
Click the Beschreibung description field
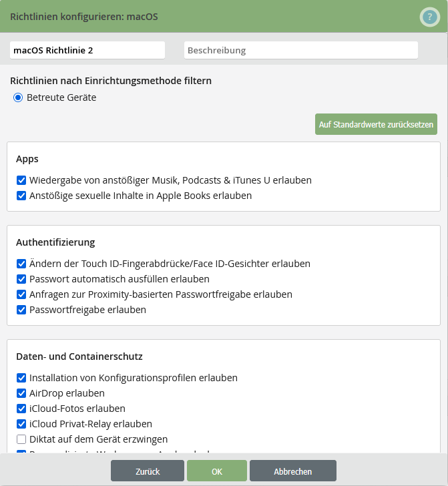click(300, 50)
